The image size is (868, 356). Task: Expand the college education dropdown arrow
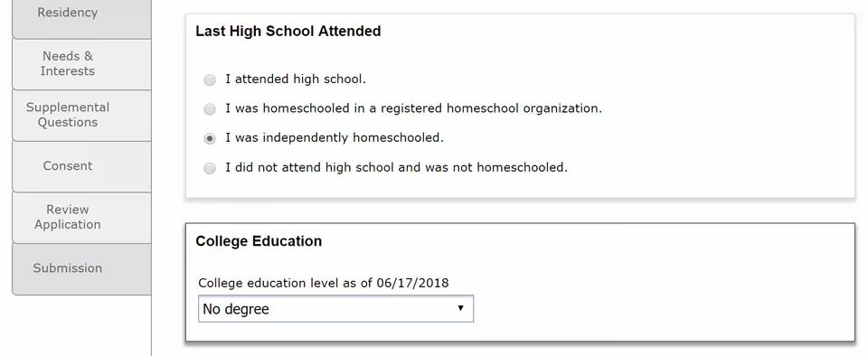point(460,308)
